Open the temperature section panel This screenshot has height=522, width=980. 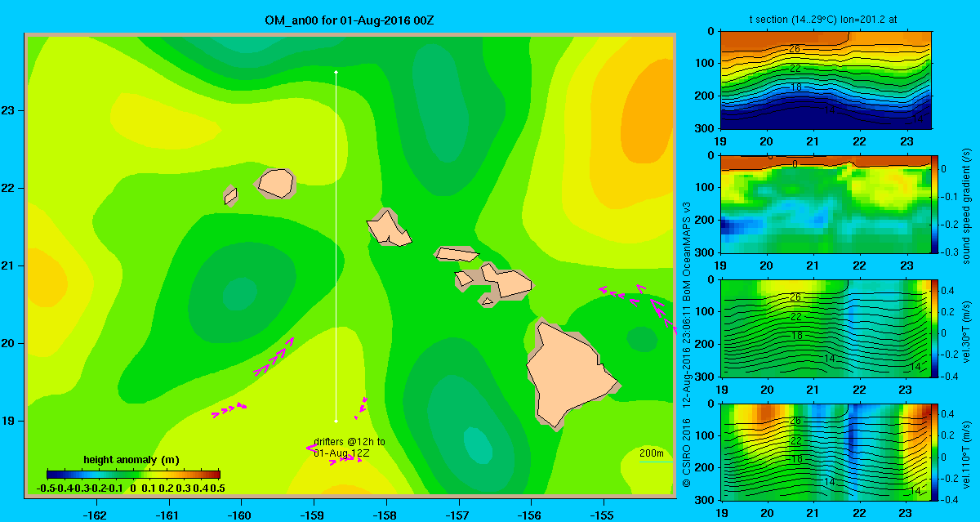(x=826, y=79)
